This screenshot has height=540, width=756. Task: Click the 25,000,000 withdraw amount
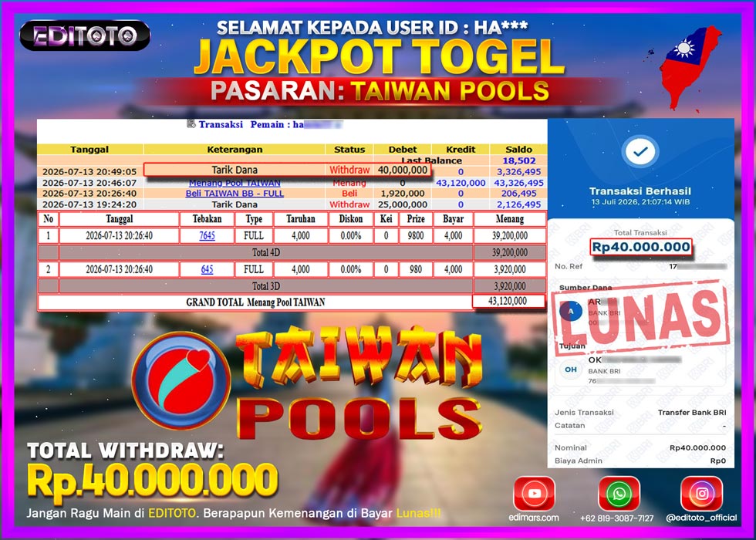[x=403, y=204]
